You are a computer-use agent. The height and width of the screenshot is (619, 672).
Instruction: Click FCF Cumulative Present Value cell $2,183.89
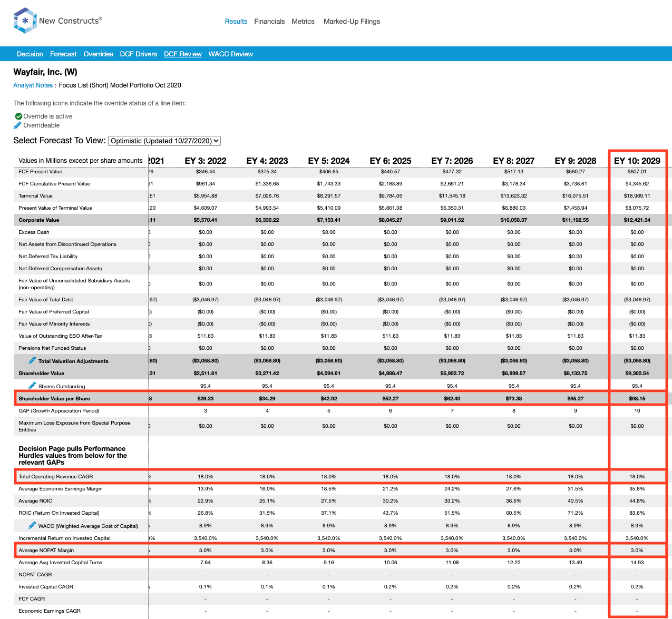point(391,184)
